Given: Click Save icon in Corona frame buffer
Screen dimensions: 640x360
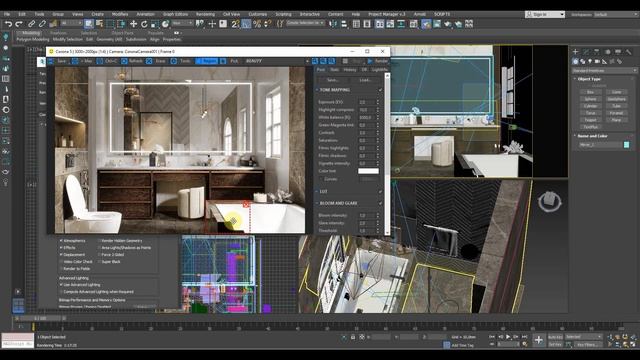Looking at the screenshot, I should click(x=58, y=61).
